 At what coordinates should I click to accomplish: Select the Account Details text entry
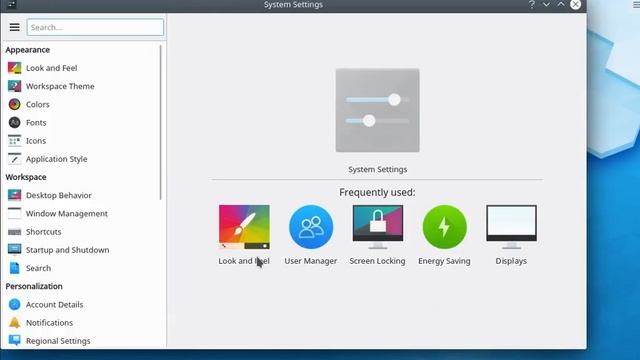(54, 304)
